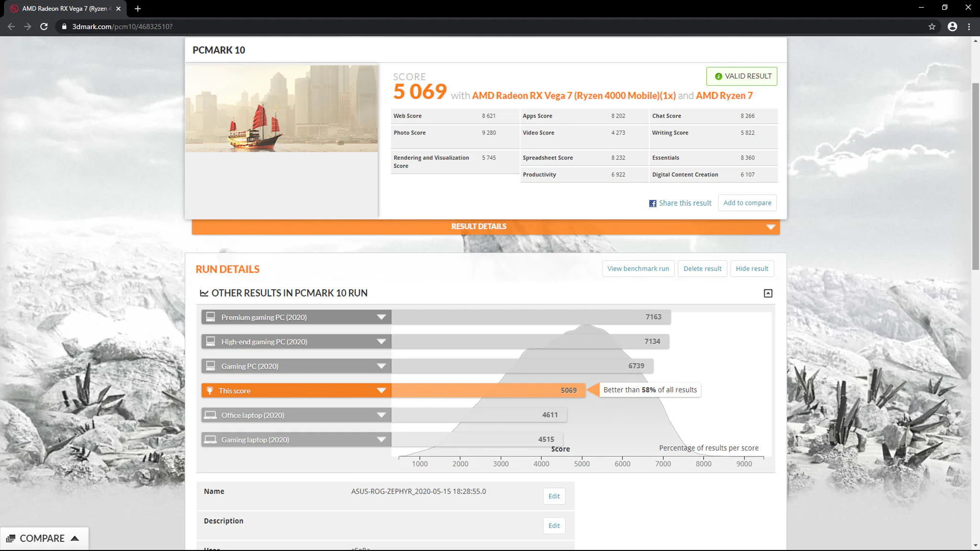Click the Hong Kong junk boat thumbnail

(x=281, y=109)
